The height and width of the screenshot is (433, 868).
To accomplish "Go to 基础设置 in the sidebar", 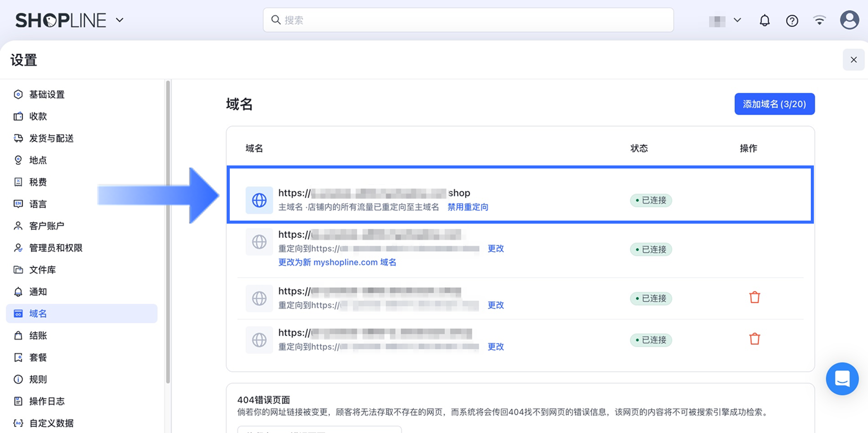I will 46,94.
